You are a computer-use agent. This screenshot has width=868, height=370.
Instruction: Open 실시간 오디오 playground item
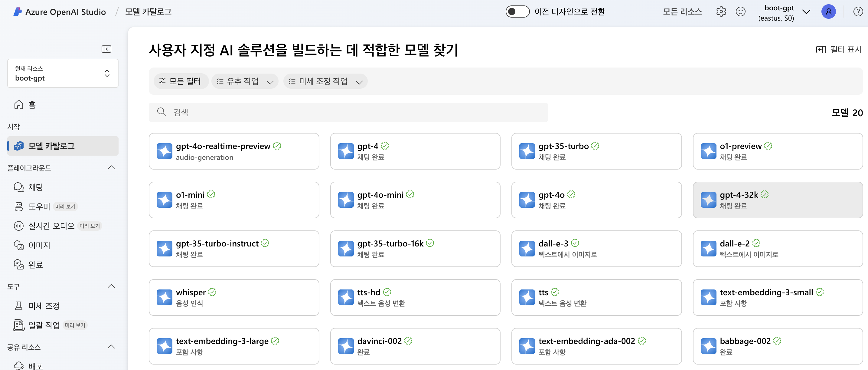coord(51,226)
